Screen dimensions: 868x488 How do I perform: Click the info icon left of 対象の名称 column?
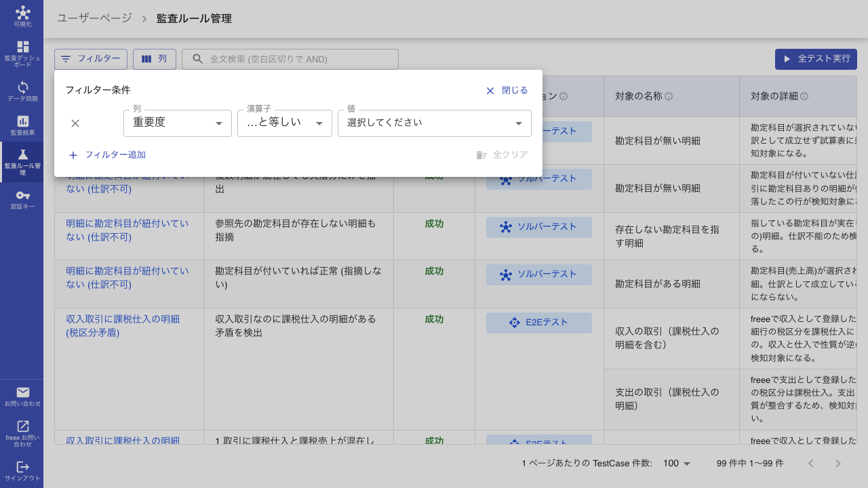(564, 96)
